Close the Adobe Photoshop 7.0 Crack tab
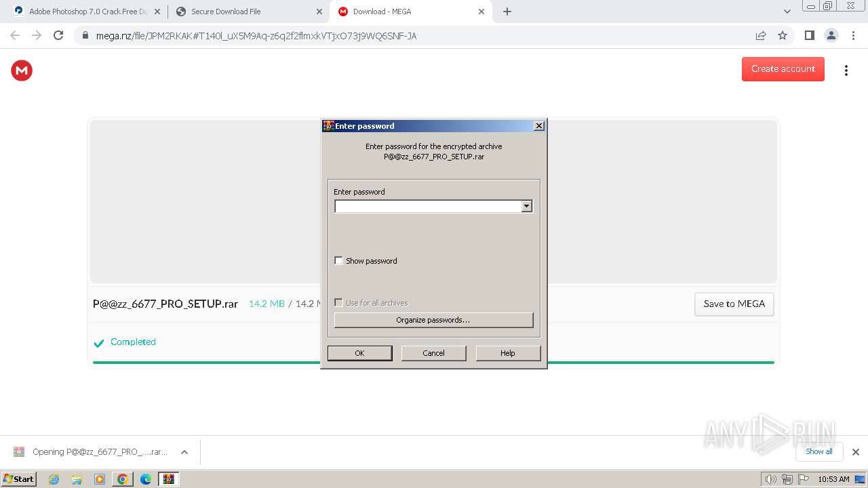Image resolution: width=868 pixels, height=488 pixels. (x=157, y=12)
